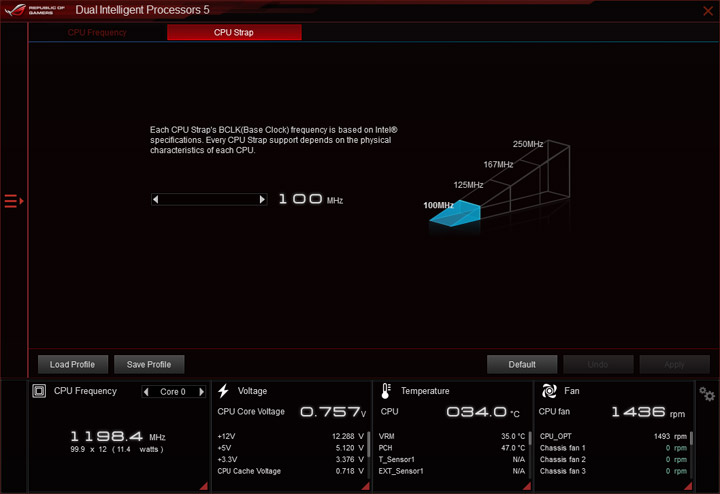Click the Core 0 selector label
Image resolution: width=720 pixels, height=494 pixels.
[173, 392]
